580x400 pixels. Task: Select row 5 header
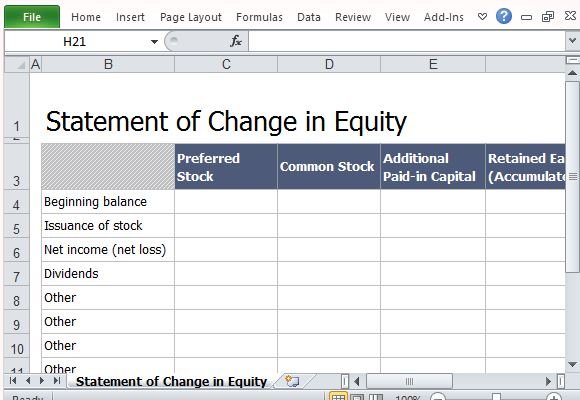[17, 226]
